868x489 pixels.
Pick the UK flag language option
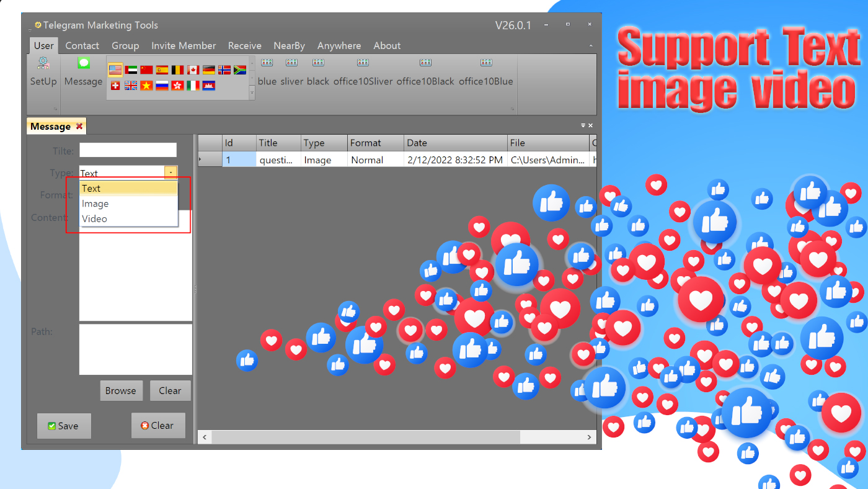[130, 86]
